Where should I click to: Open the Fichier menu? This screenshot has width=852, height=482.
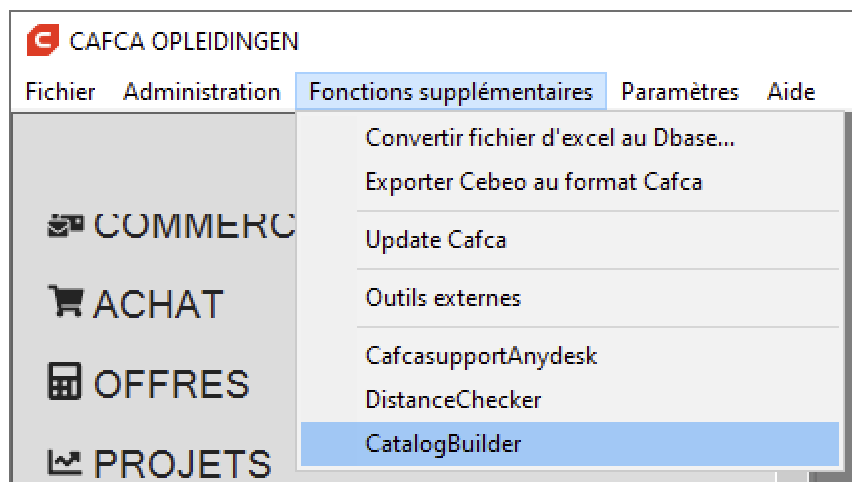click(x=60, y=91)
